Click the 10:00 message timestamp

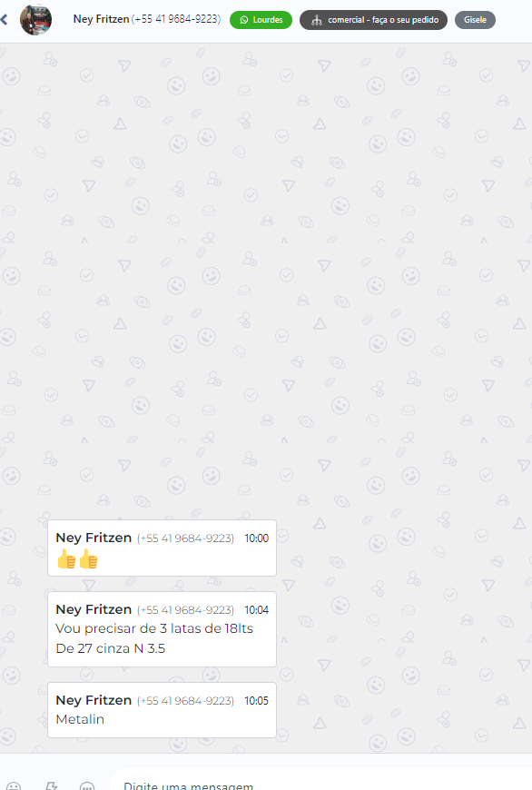coord(256,538)
